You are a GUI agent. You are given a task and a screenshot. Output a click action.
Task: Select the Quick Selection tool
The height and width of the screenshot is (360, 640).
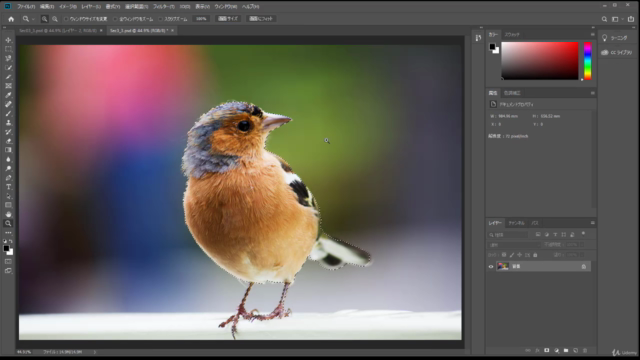click(8, 68)
